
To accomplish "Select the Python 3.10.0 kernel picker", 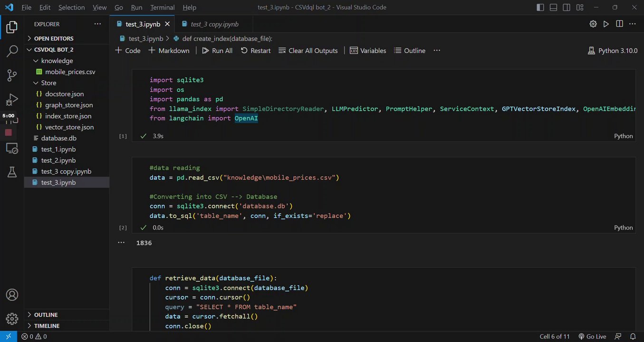I will pyautogui.click(x=613, y=50).
